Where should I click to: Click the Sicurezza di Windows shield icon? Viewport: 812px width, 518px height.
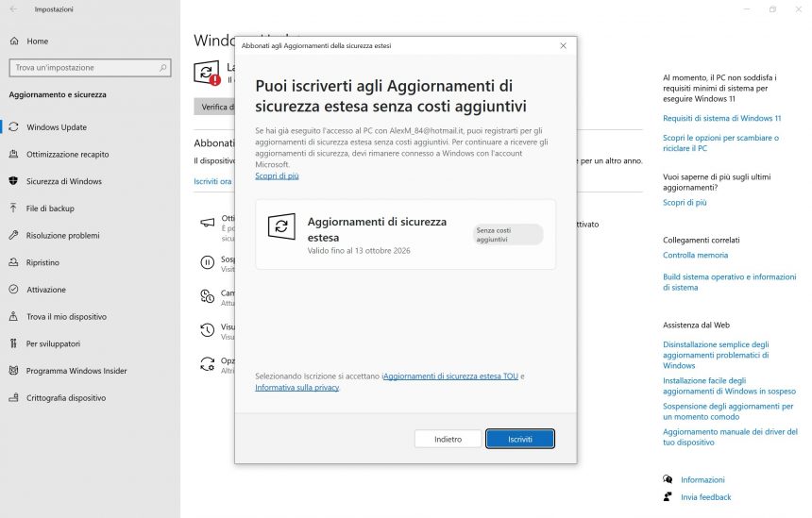coord(14,181)
